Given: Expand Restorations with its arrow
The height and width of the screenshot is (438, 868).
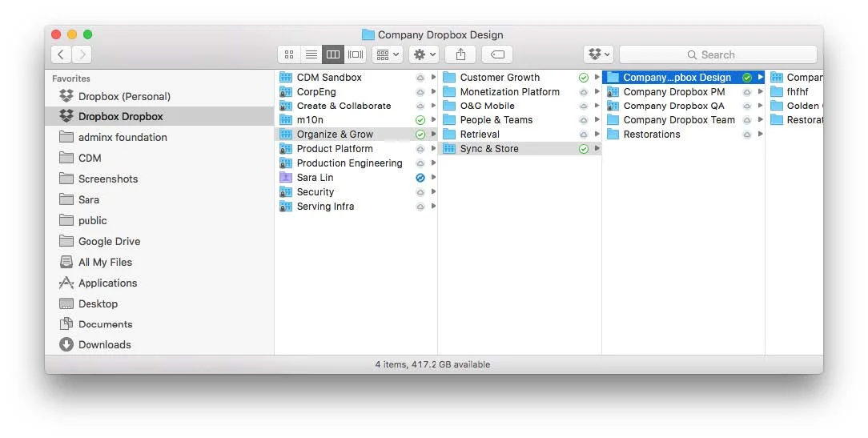Looking at the screenshot, I should pos(761,134).
